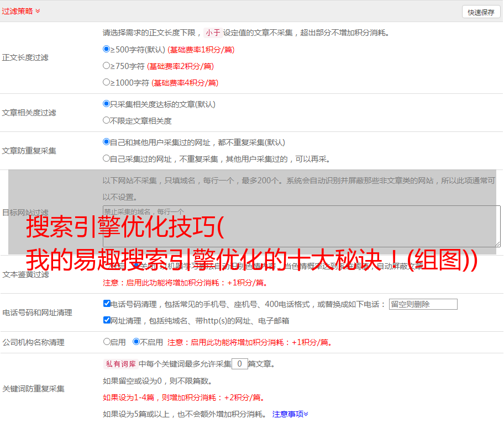The image size is (504, 424).
Task: Select the ≥1000字符 length option
Action: (x=106, y=82)
